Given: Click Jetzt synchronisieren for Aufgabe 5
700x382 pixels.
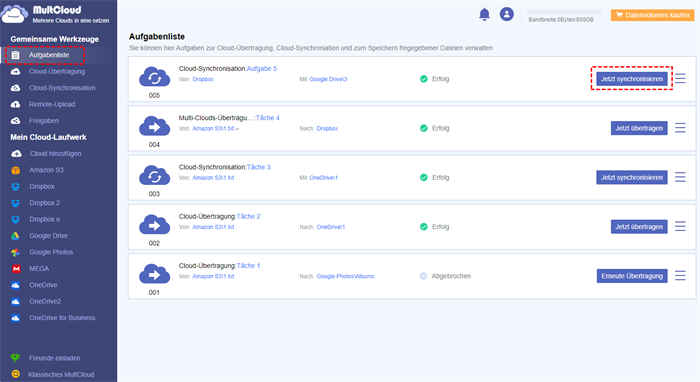Looking at the screenshot, I should [x=632, y=79].
